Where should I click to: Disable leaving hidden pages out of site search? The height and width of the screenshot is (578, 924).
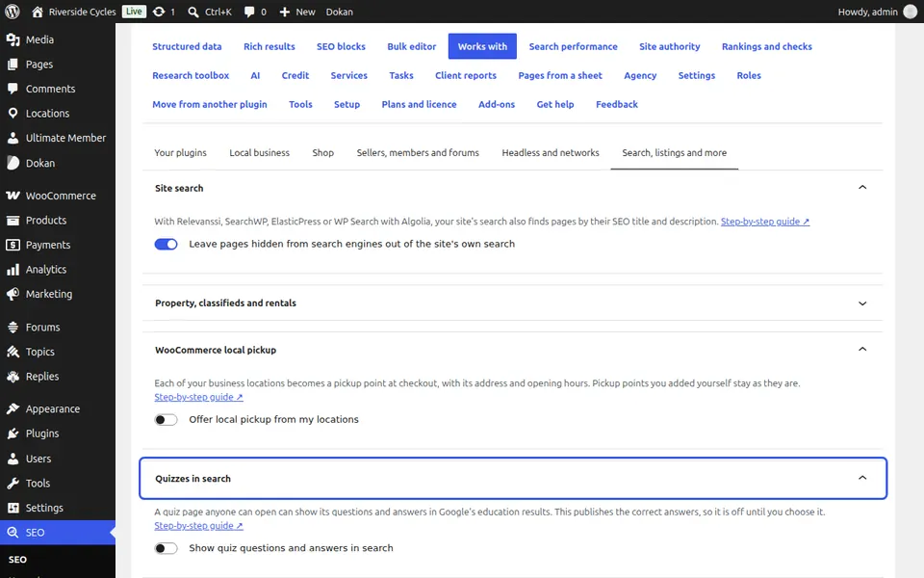166,244
